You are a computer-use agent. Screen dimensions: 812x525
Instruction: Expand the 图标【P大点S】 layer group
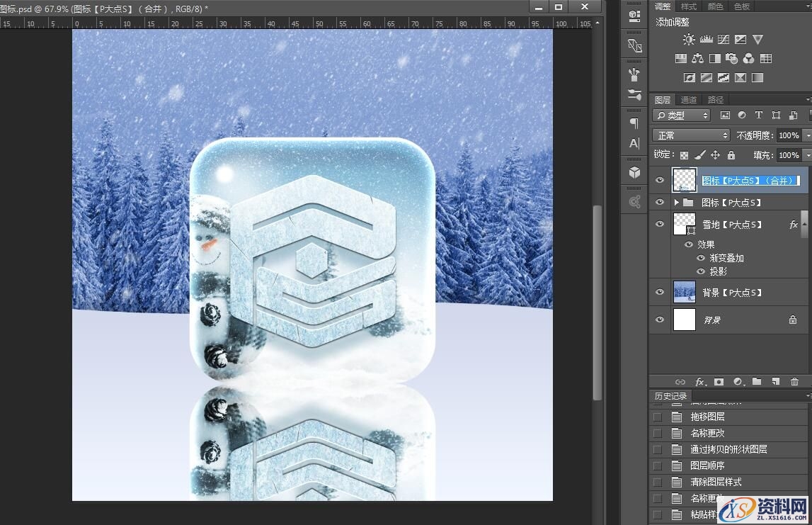pos(676,203)
